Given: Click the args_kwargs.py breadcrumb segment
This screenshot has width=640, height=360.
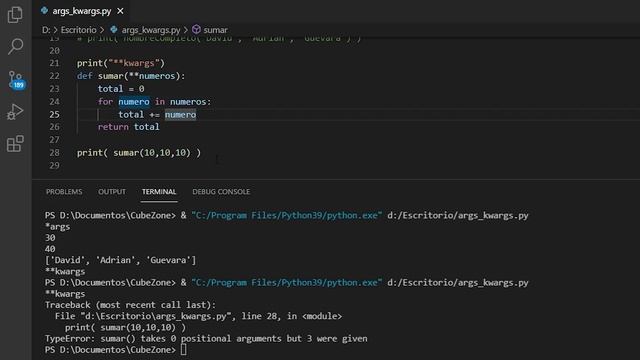Looking at the screenshot, I should [151, 30].
